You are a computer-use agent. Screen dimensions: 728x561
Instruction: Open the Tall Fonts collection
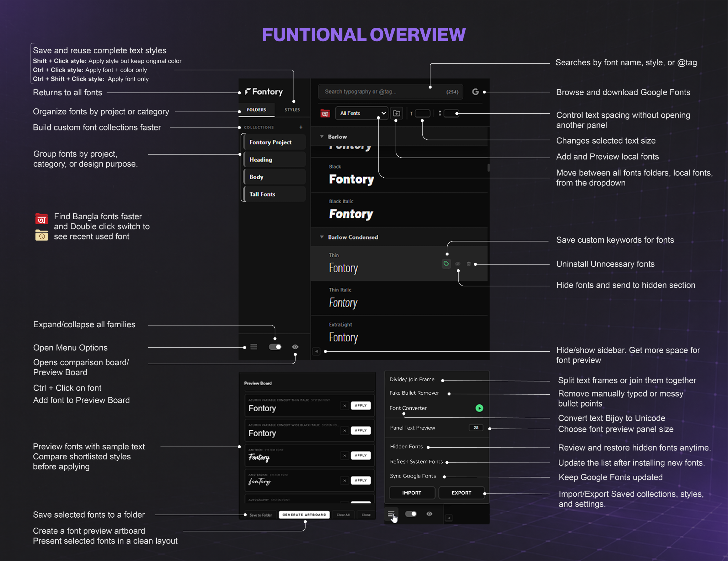(x=274, y=194)
